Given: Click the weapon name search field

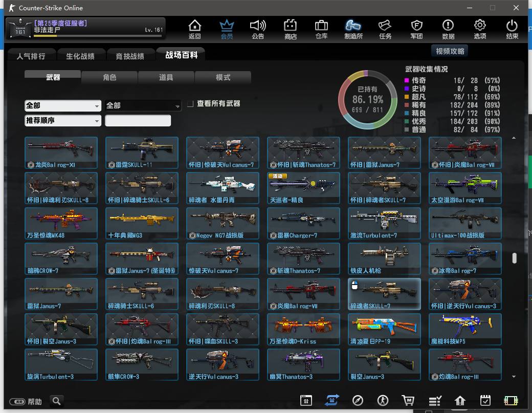Looking at the screenshot, I should 138,120.
